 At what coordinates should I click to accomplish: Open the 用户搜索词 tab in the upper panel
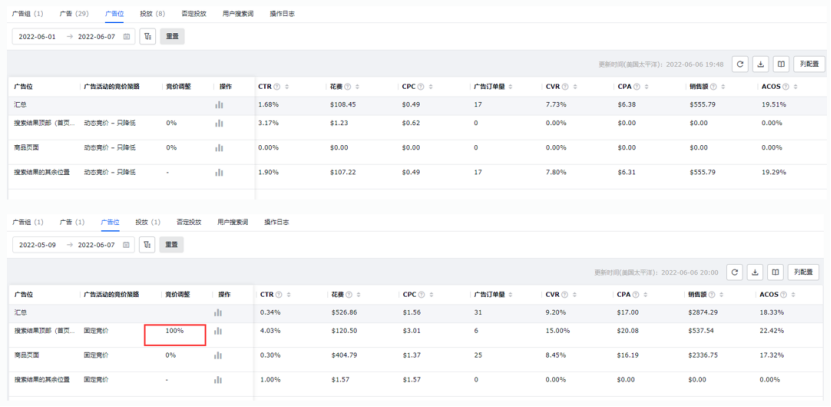[x=238, y=14]
